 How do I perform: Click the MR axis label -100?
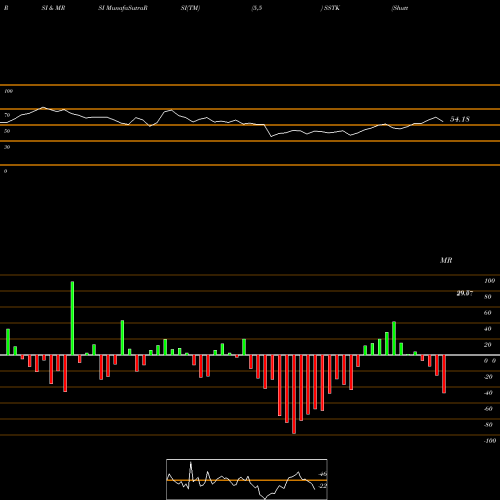pos(490,441)
